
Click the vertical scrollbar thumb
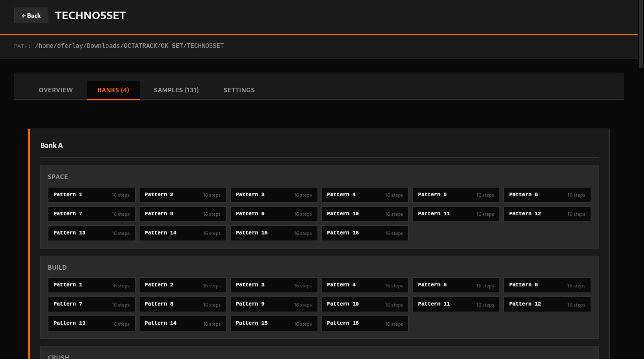pos(641,33)
